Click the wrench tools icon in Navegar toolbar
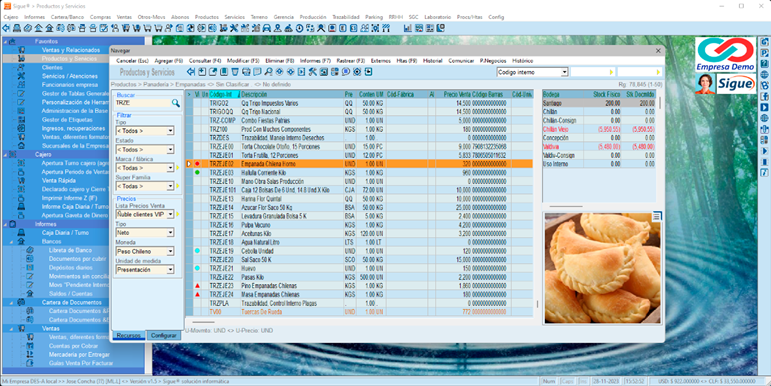This screenshot has height=386, width=771. pyautogui.click(x=313, y=72)
